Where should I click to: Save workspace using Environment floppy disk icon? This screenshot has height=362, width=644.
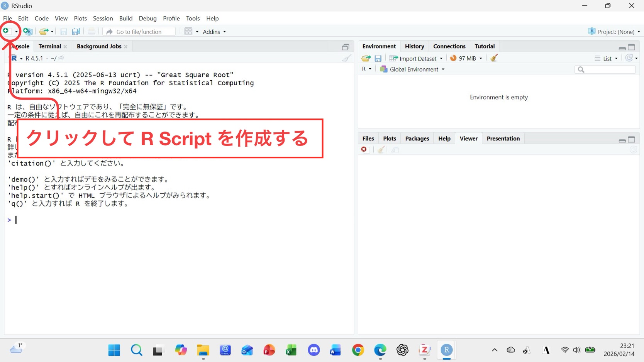378,58
